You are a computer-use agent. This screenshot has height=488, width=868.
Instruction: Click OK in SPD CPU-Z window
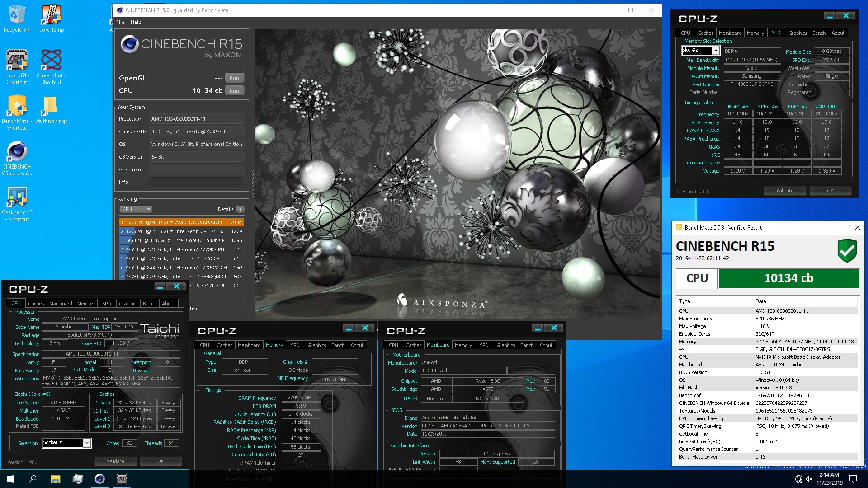tap(830, 191)
